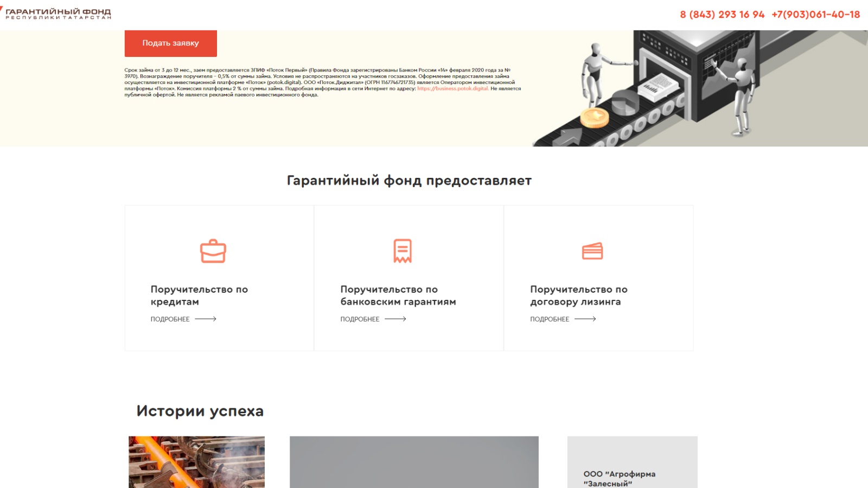868x488 pixels.
Task: Click Подробнее text in the кредитам card
Action: pyautogui.click(x=170, y=319)
